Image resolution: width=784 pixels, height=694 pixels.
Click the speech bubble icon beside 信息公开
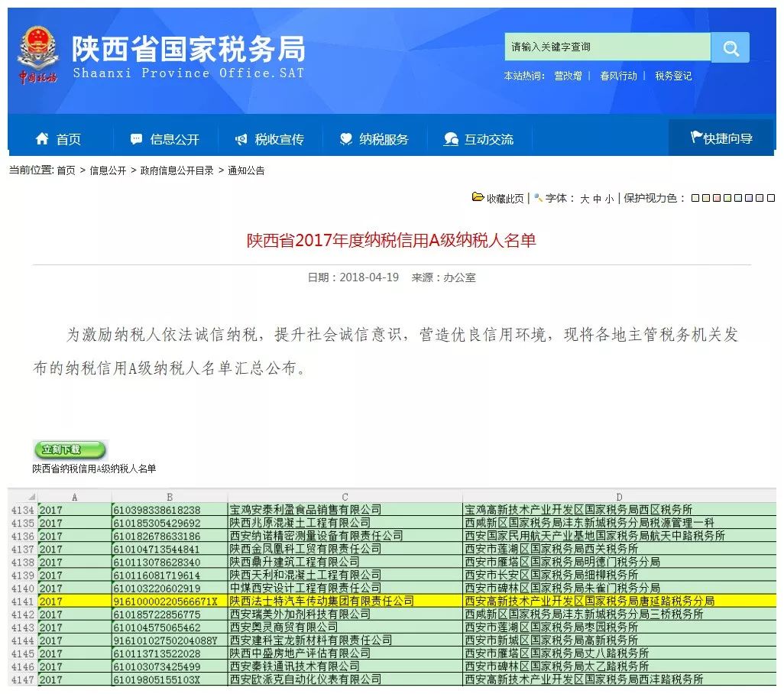[136, 139]
